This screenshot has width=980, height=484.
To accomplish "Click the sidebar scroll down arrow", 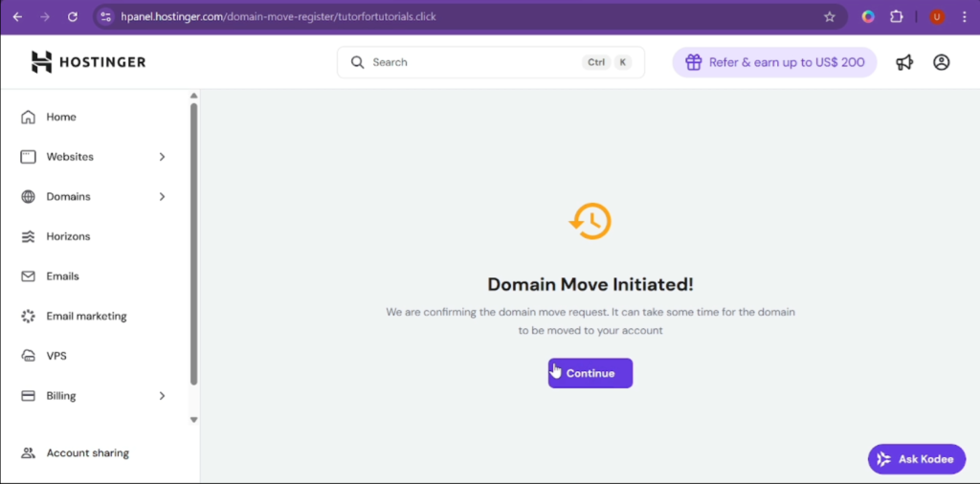I will pyautogui.click(x=194, y=419).
